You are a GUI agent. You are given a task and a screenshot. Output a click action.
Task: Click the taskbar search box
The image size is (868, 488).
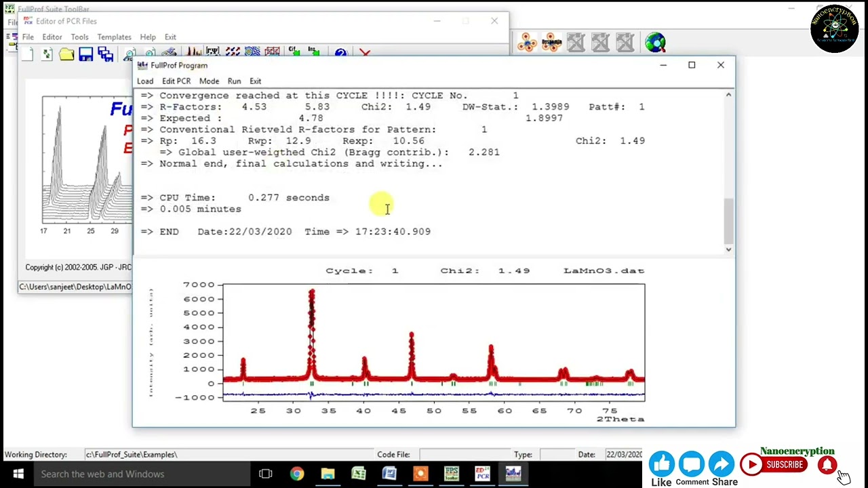click(x=142, y=474)
